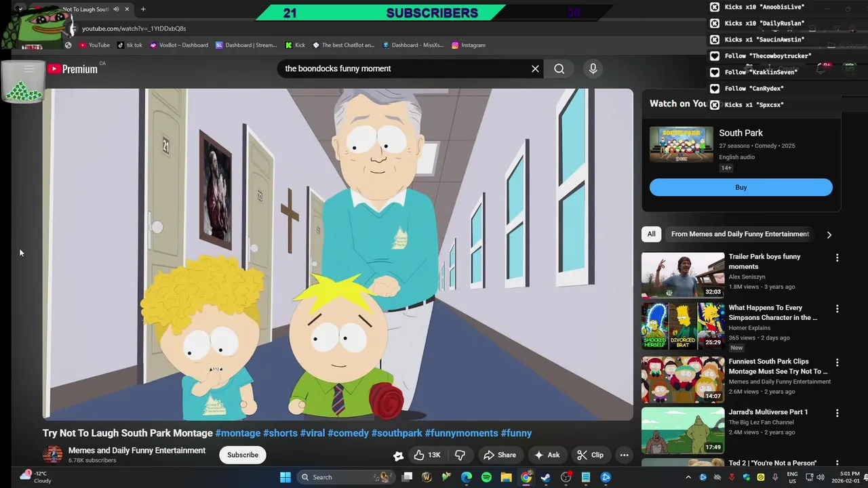868x488 pixels.
Task: Subscribe to Memes and Daily Funny Entertainment
Action: pos(243,455)
